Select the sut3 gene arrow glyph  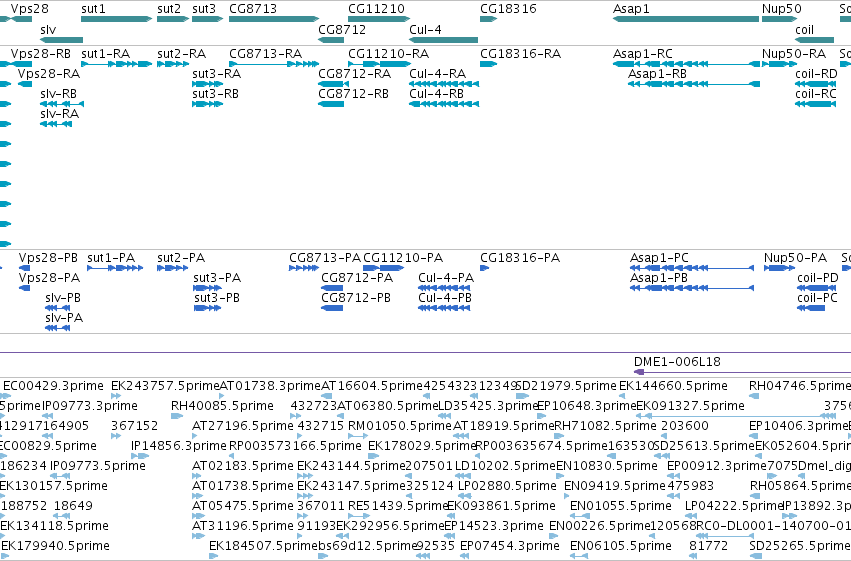pos(207,19)
